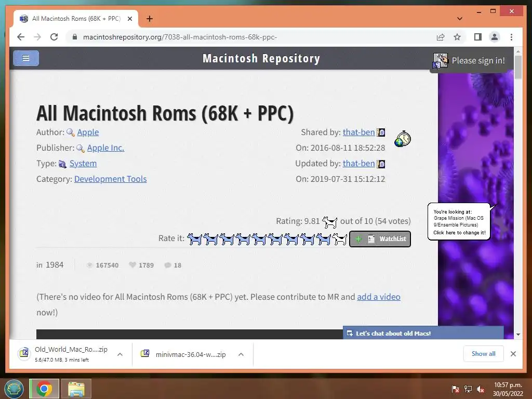This screenshot has width=532, height=399.
Task: Close the All Macintosh Roms tab
Action: point(129,19)
